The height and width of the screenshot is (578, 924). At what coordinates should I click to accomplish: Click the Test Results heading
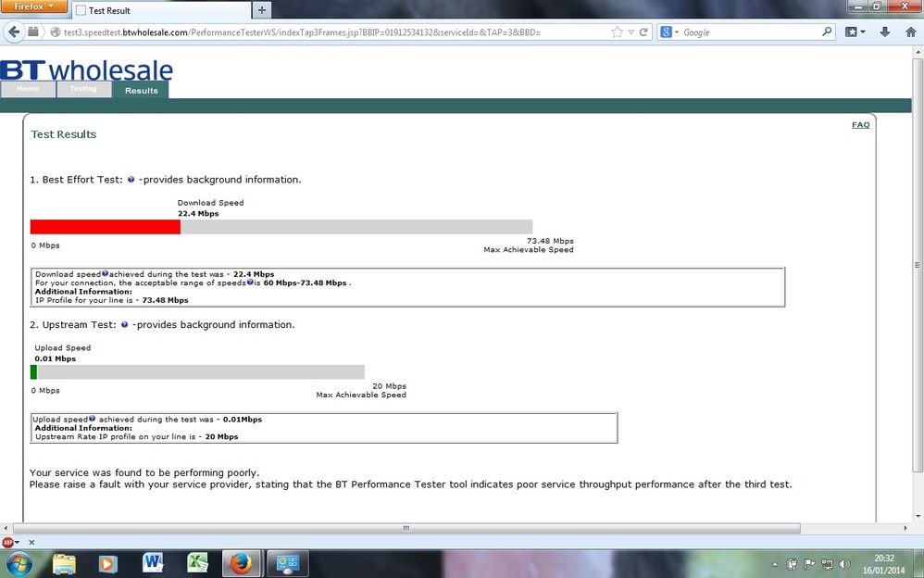pos(64,134)
